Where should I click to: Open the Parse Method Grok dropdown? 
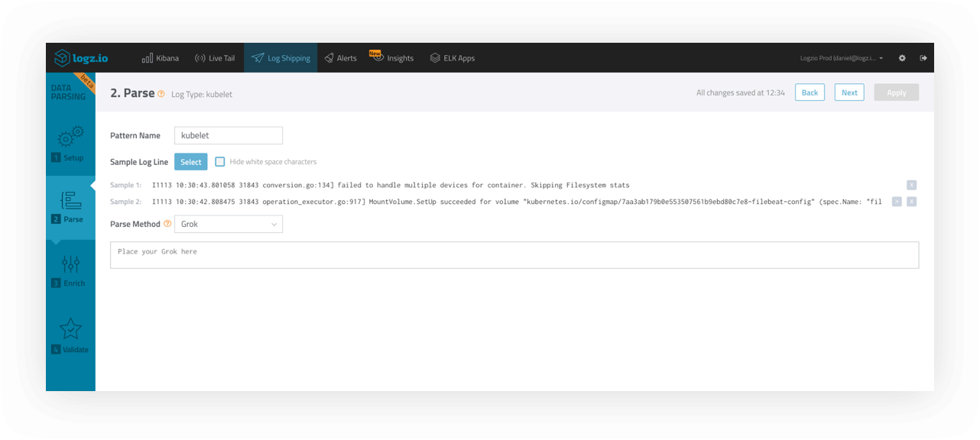tap(229, 225)
